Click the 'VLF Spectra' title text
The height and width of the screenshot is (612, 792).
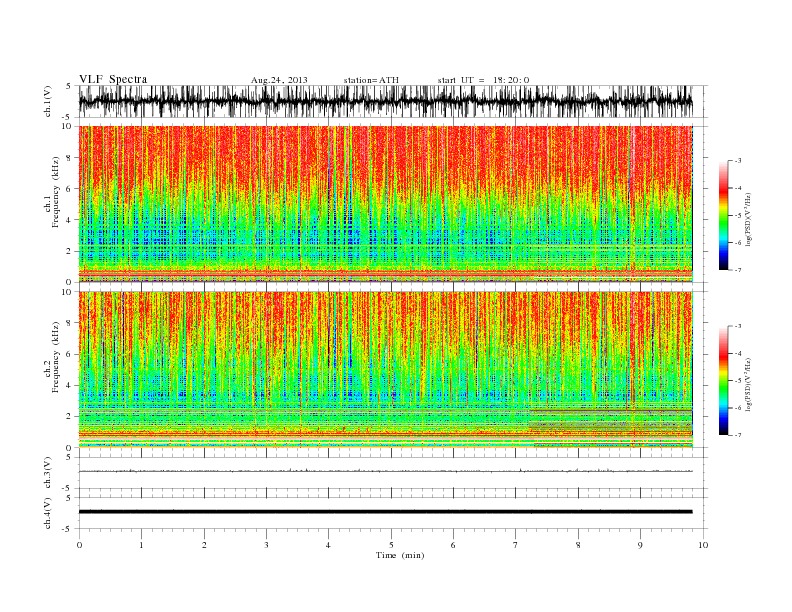113,79
